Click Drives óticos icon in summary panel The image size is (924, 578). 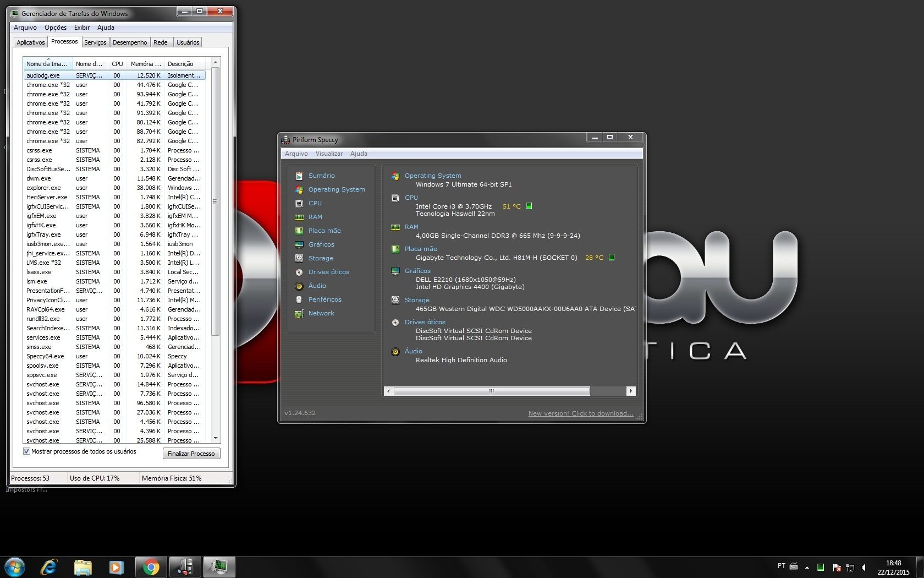[x=395, y=322]
